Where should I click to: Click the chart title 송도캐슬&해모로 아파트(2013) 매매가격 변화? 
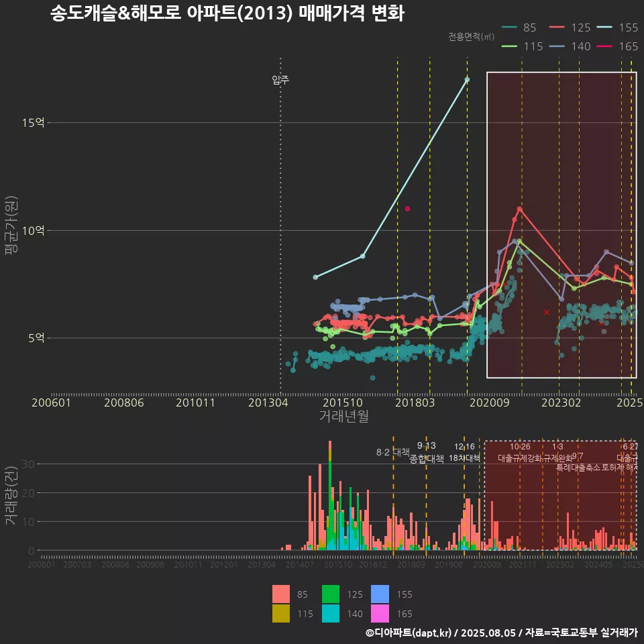tap(227, 13)
